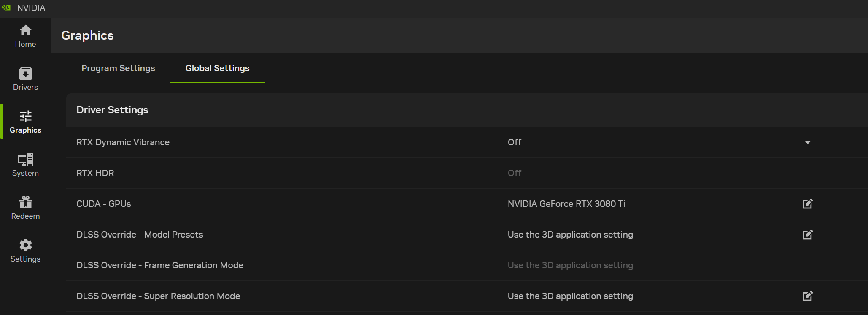Expand the RTX Dynamic Vibrance dropdown arrow
Image resolution: width=868 pixels, height=315 pixels.
coord(807,142)
